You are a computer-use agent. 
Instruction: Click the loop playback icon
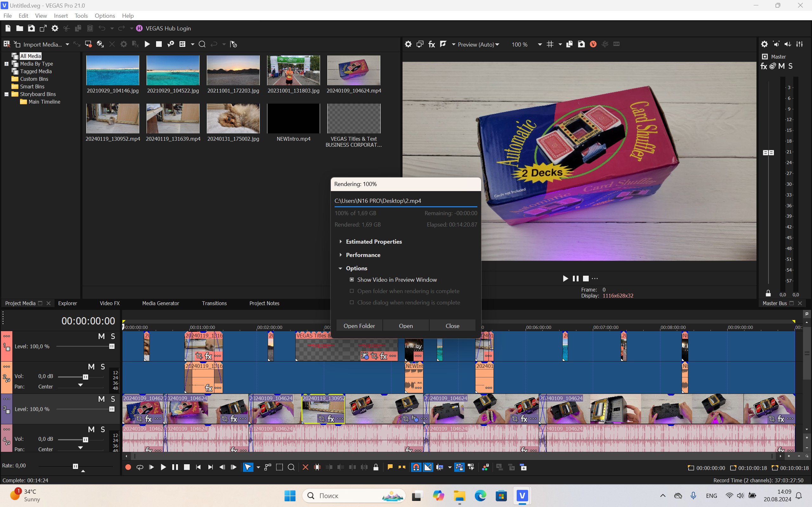[x=140, y=467]
